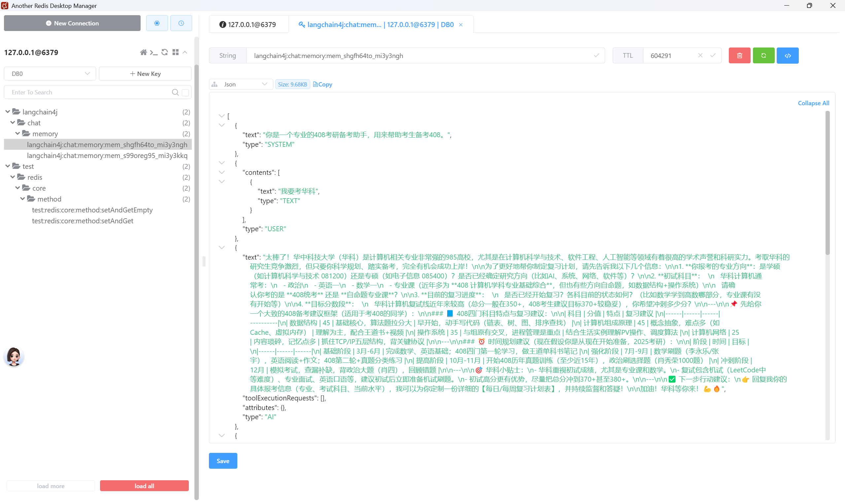Viewport: 845px width, 504px height.
Task: Save the key value
Action: (x=223, y=461)
